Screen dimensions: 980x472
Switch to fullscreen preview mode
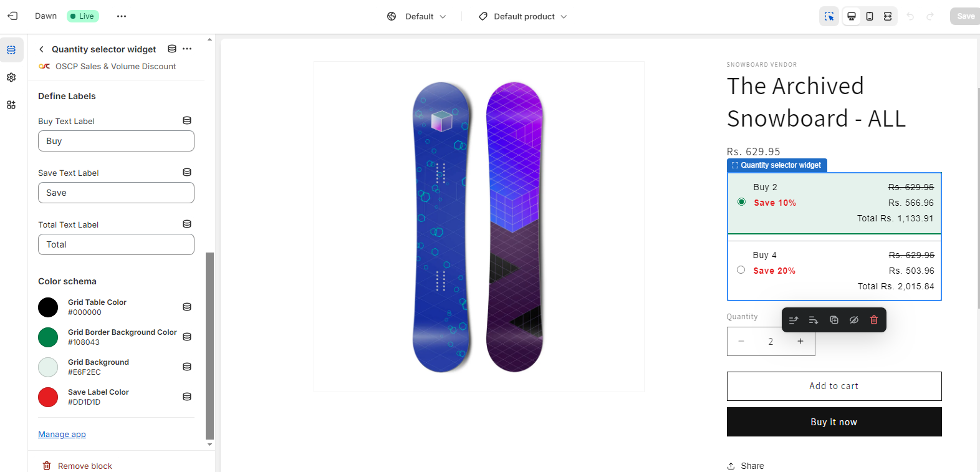tap(888, 16)
